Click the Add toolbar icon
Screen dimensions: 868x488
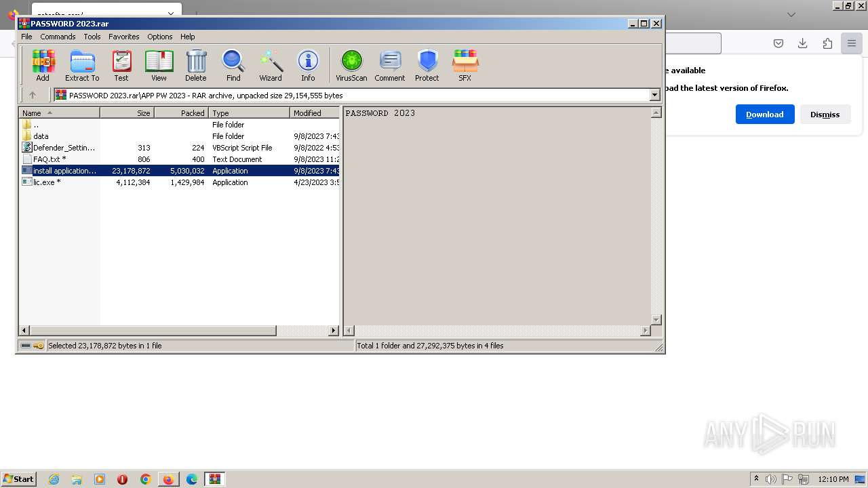[43, 66]
